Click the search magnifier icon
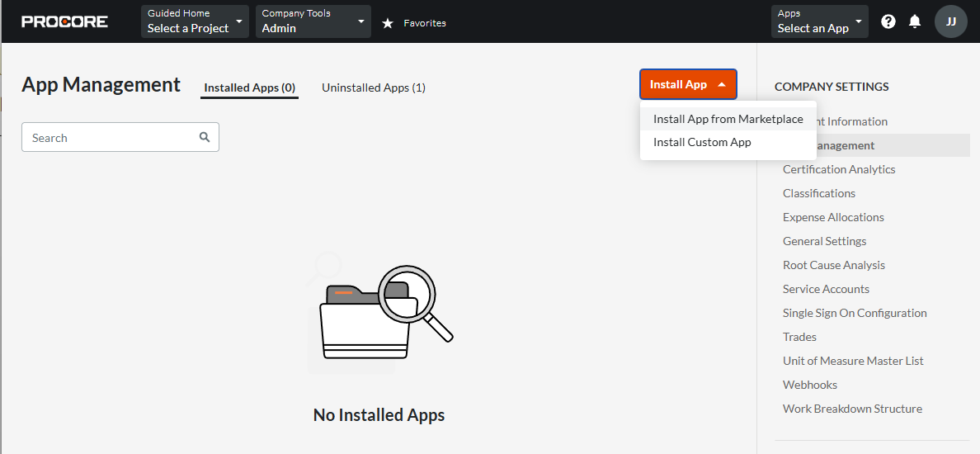 click(x=205, y=138)
